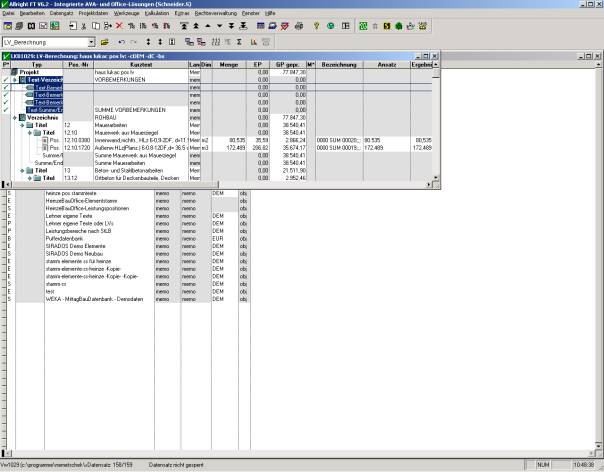The height and width of the screenshot is (472, 604).
Task: Click the GP gepr. column header
Action: pyautogui.click(x=288, y=65)
